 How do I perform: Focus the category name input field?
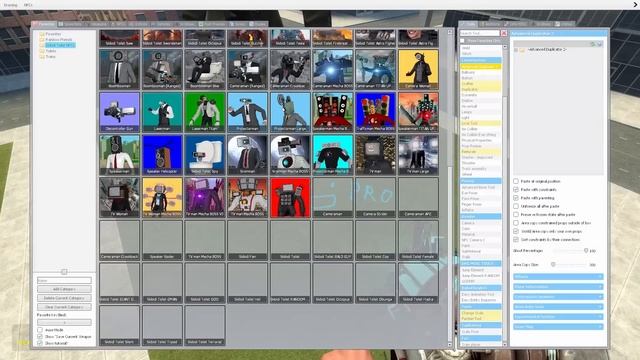click(x=64, y=280)
